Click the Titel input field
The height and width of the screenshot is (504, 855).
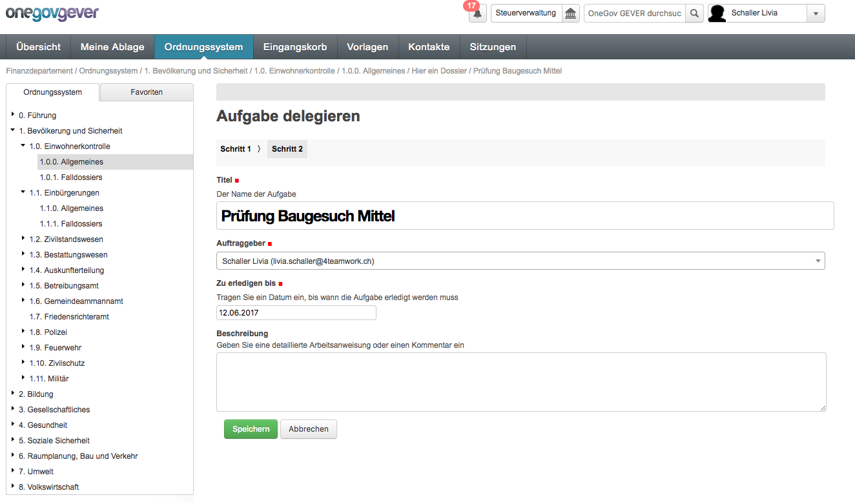[525, 216]
